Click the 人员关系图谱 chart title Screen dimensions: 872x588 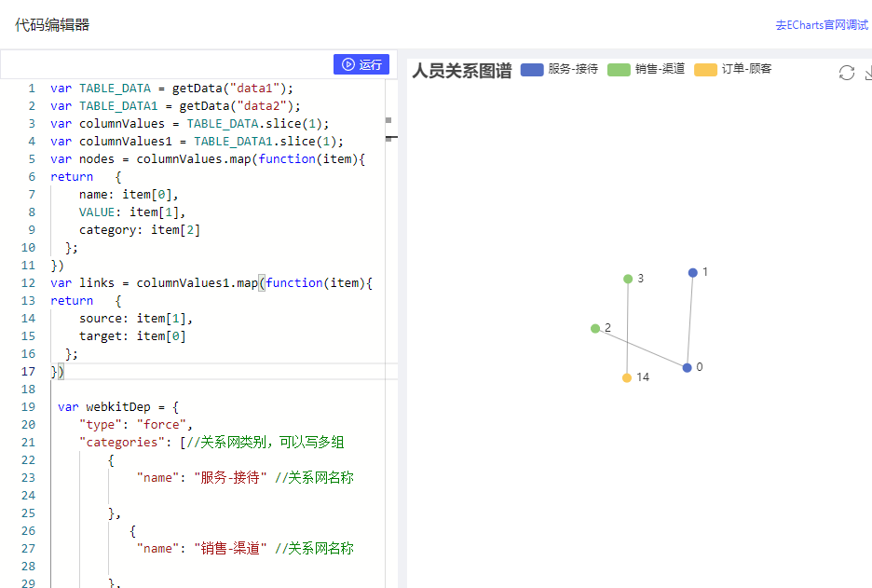pyautogui.click(x=462, y=71)
